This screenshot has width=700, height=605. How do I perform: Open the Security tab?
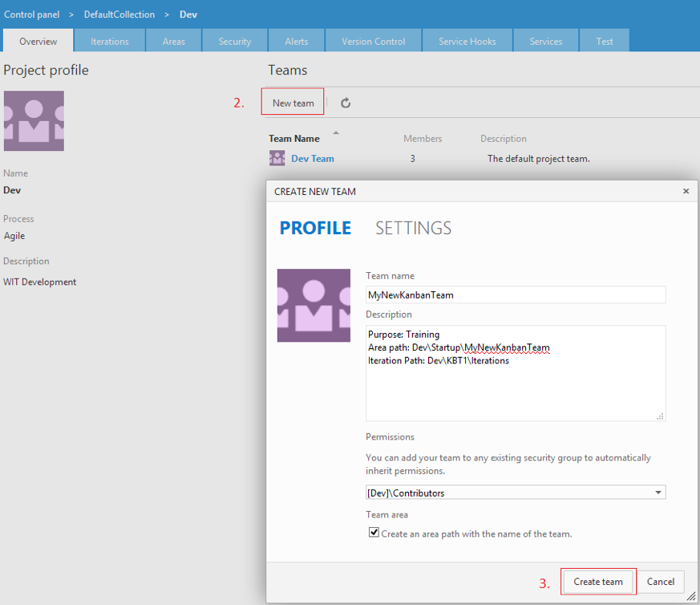coord(235,41)
